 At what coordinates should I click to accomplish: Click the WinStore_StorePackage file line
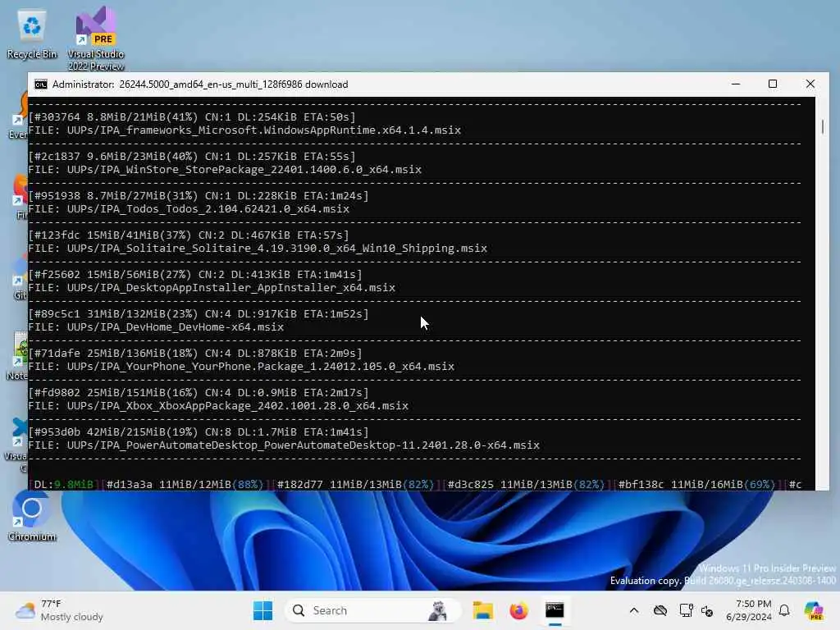pyautogui.click(x=225, y=170)
